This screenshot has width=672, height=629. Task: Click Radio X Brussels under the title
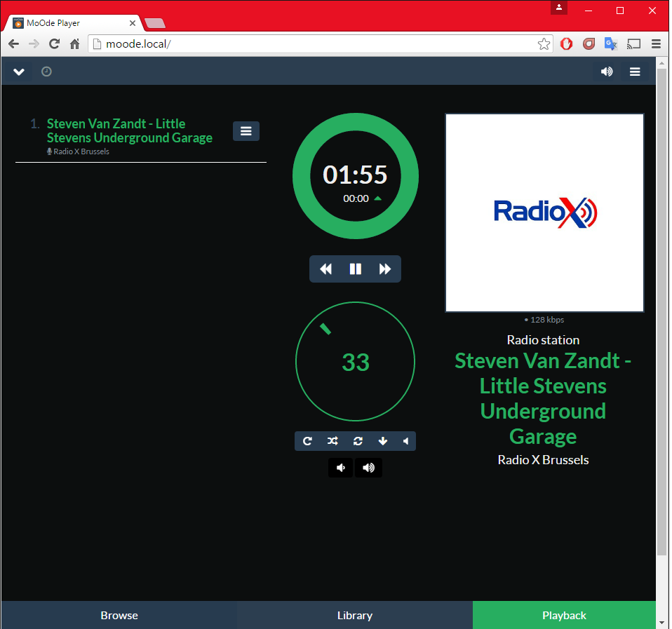(543, 460)
